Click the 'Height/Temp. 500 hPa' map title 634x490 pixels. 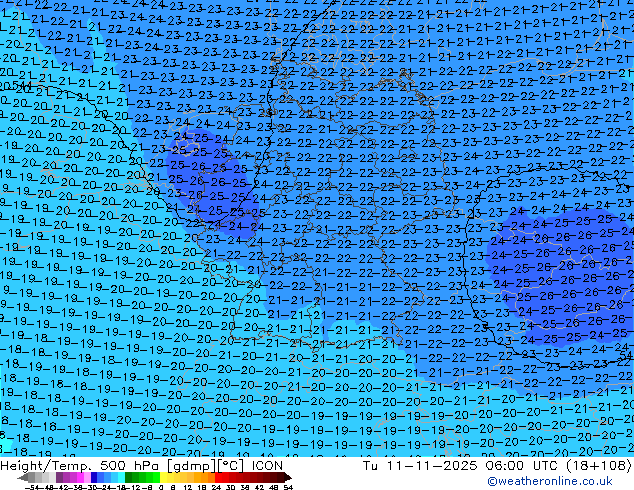(78, 466)
